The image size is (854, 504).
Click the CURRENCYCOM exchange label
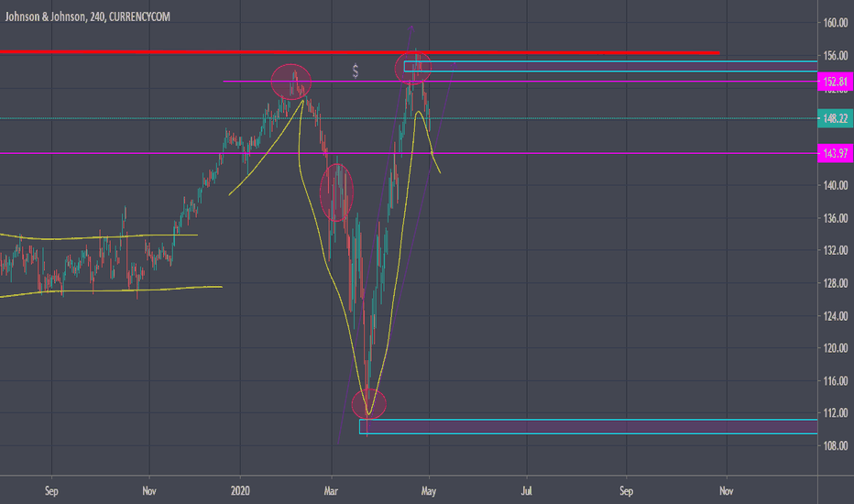(139, 16)
